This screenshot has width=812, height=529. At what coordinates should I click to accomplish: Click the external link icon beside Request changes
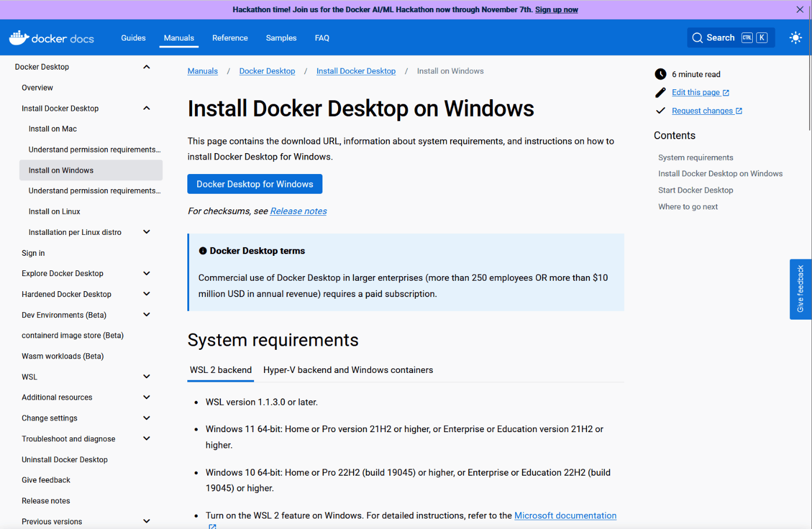pyautogui.click(x=739, y=111)
